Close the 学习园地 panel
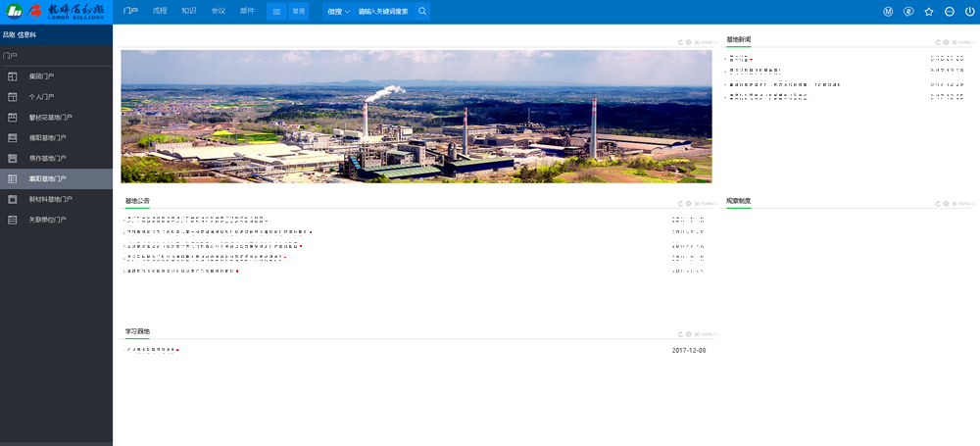This screenshot has width=980, height=446. [697, 334]
